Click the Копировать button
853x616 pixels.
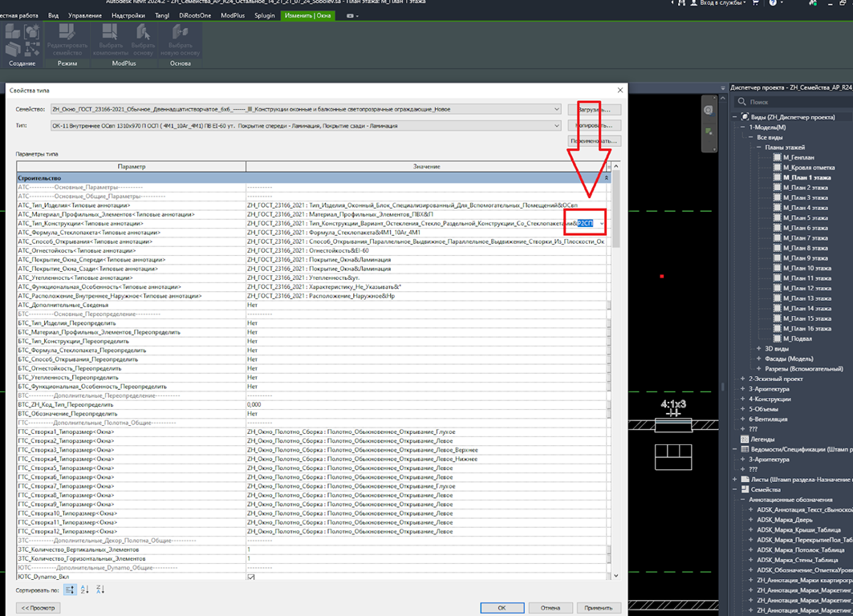coord(594,126)
